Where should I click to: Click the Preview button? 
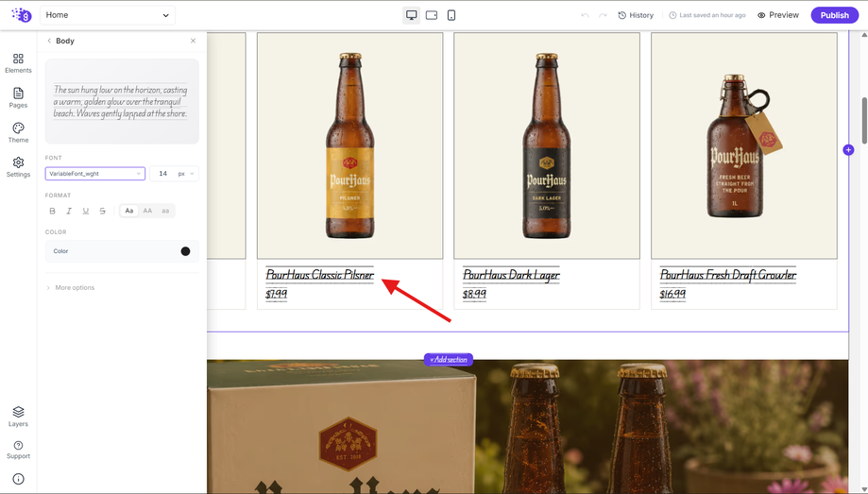777,15
